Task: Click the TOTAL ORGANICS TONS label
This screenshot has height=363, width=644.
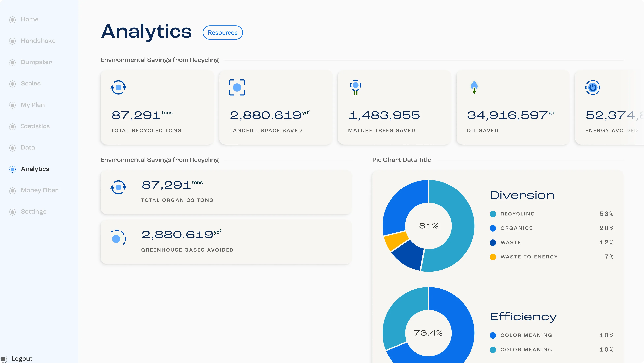Action: coord(177,200)
